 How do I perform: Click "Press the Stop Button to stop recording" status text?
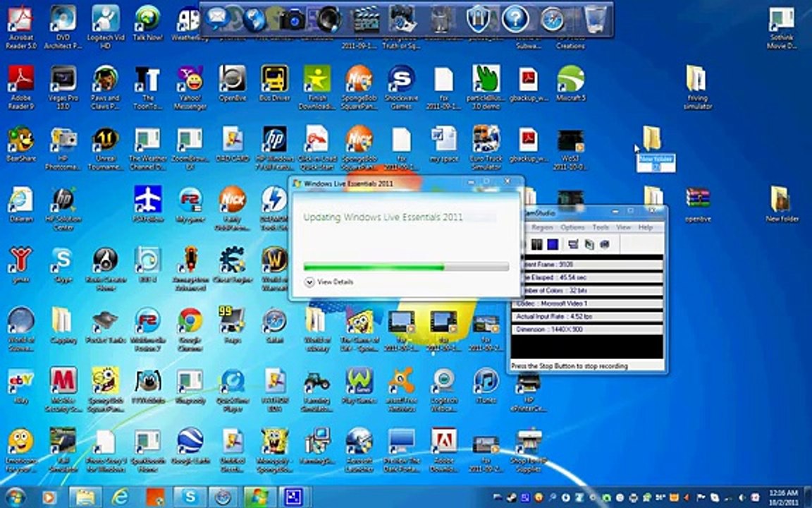(x=569, y=366)
